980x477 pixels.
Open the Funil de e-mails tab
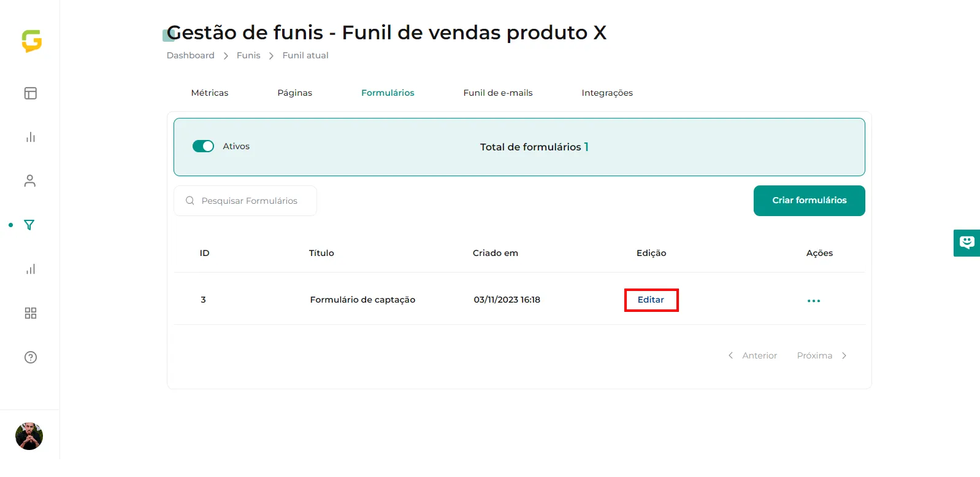(498, 93)
